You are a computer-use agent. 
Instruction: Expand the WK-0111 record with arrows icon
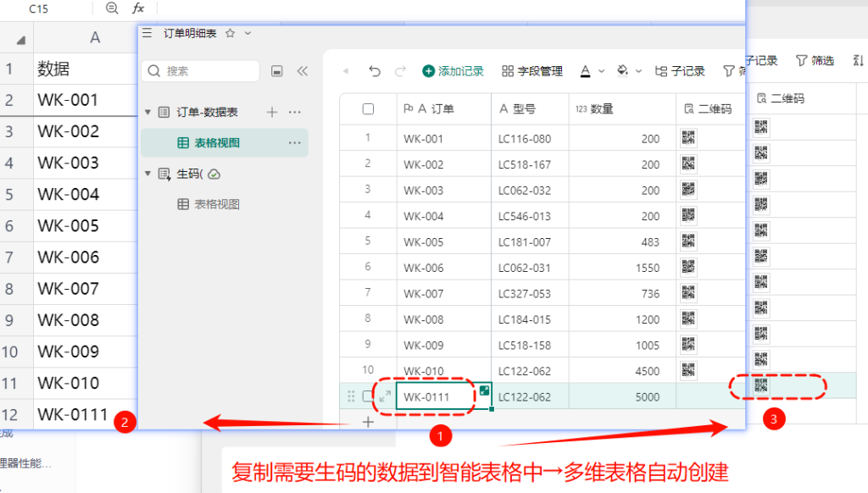pos(386,396)
